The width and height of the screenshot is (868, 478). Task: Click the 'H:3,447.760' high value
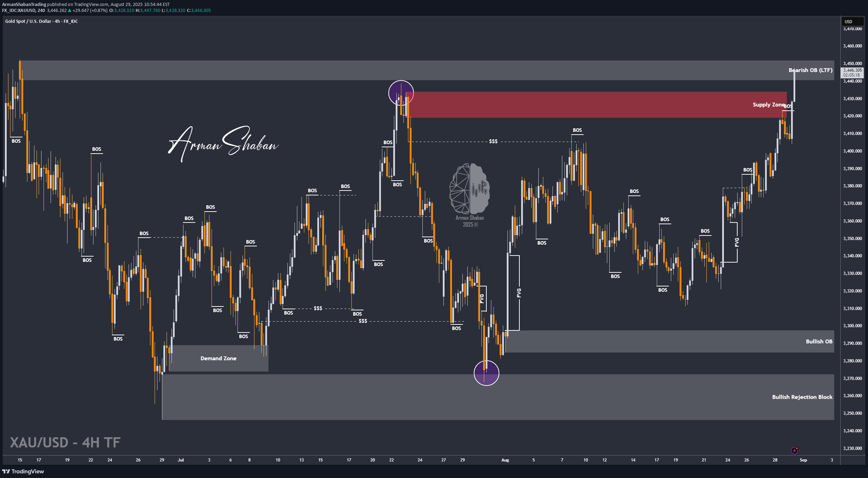click(x=148, y=10)
